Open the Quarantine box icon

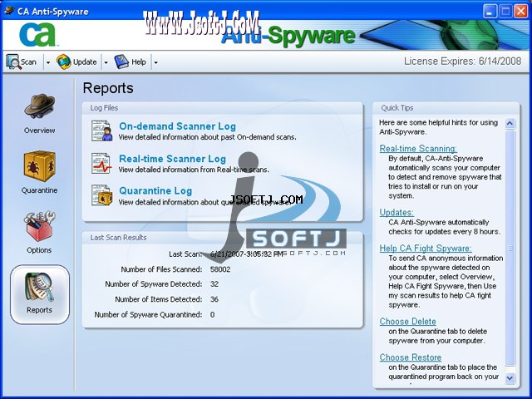39,166
